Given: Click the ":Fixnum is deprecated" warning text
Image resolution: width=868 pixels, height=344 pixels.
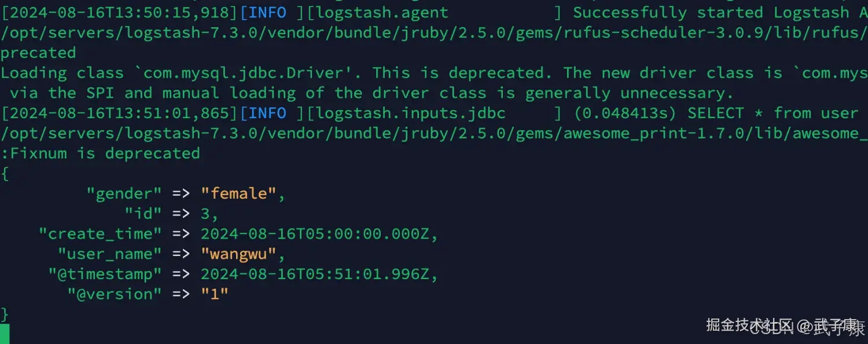Looking at the screenshot, I should click(x=100, y=153).
